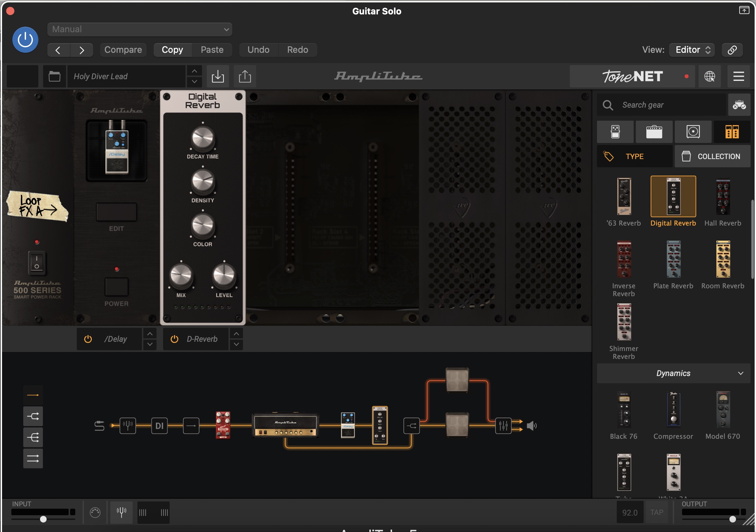The height and width of the screenshot is (532, 756).
Task: Open the preset browser folder icon
Action: [x=54, y=76]
